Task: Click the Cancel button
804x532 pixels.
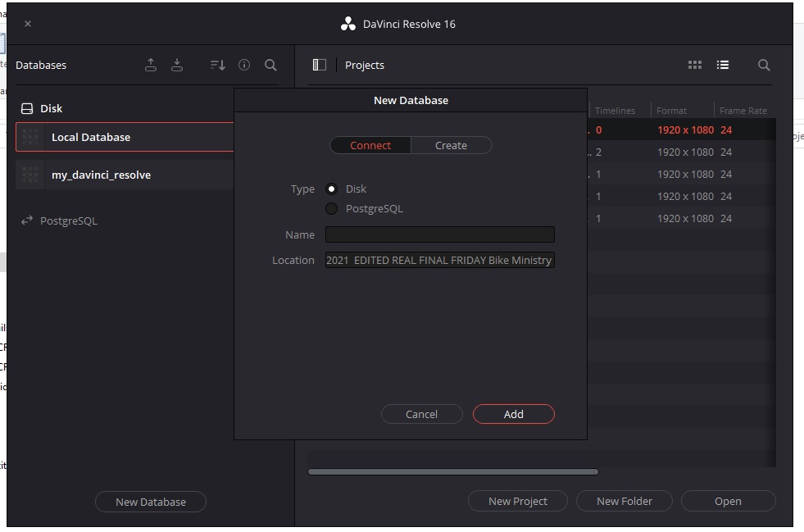Action: 421,414
